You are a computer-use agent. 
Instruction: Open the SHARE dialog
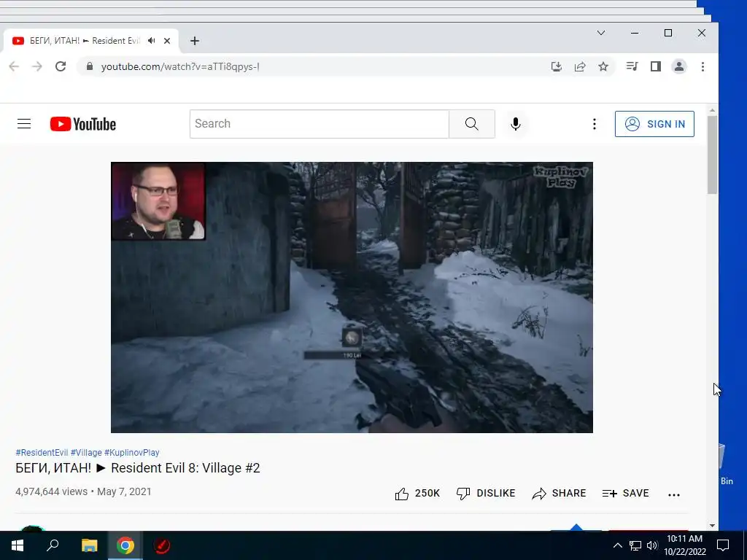(x=559, y=494)
